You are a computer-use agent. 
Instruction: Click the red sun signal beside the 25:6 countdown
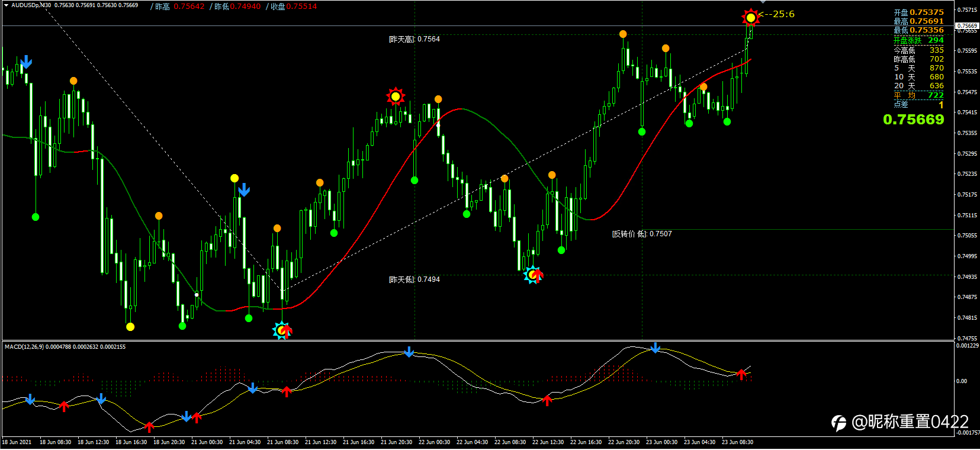[751, 18]
